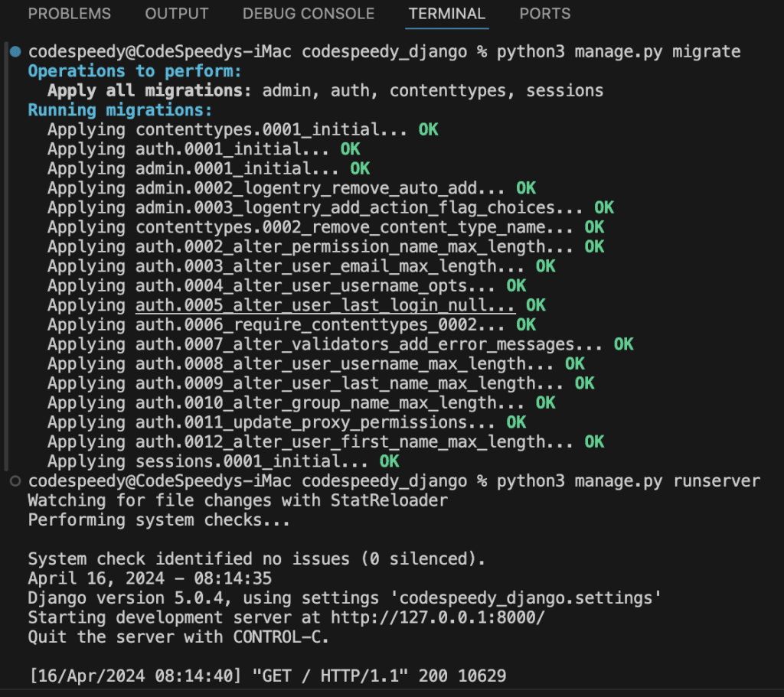Click the circle decoration beside the runserver command
Screen dimensions: 784x697
point(15,481)
